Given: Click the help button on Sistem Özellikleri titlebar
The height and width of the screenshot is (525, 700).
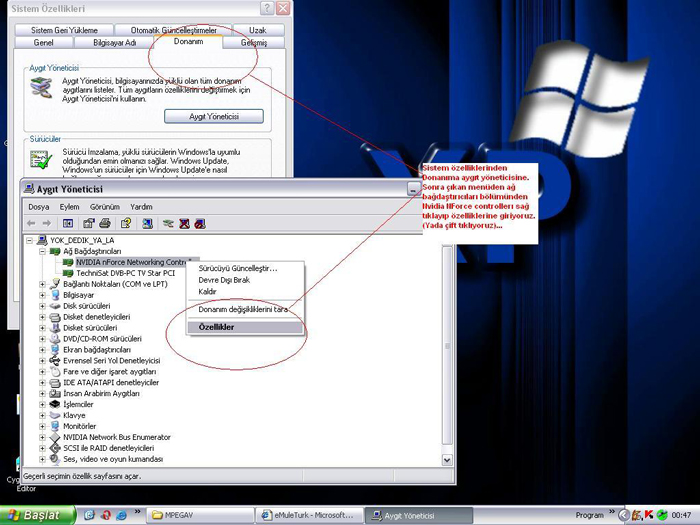Looking at the screenshot, I should click(x=267, y=8).
